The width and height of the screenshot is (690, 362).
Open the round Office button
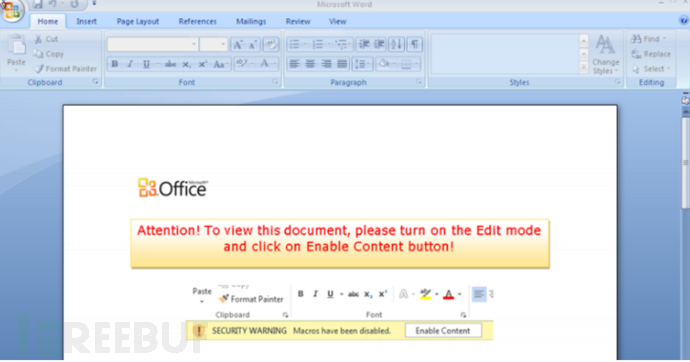tap(12, 10)
